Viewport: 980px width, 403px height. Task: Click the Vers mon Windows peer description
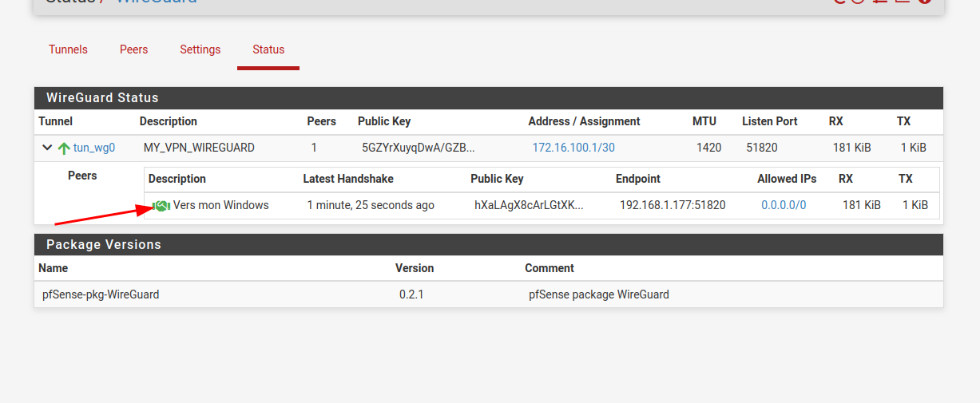tap(221, 205)
